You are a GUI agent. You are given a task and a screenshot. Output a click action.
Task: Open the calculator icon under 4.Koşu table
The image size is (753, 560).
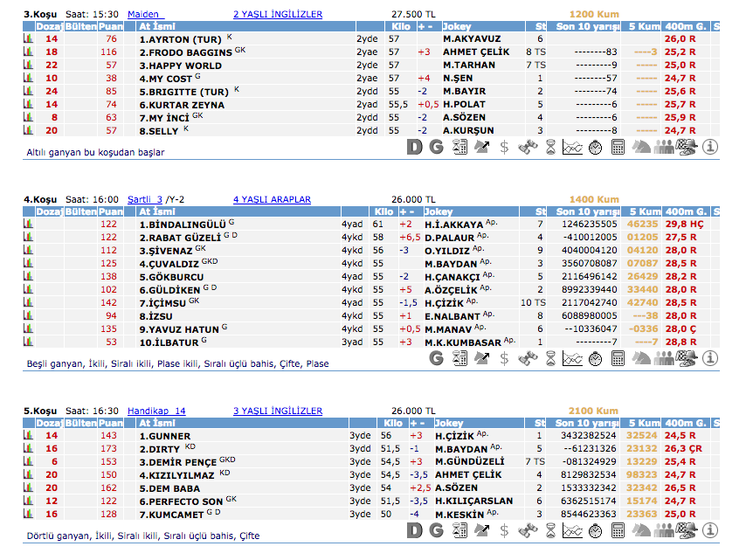coord(618,358)
